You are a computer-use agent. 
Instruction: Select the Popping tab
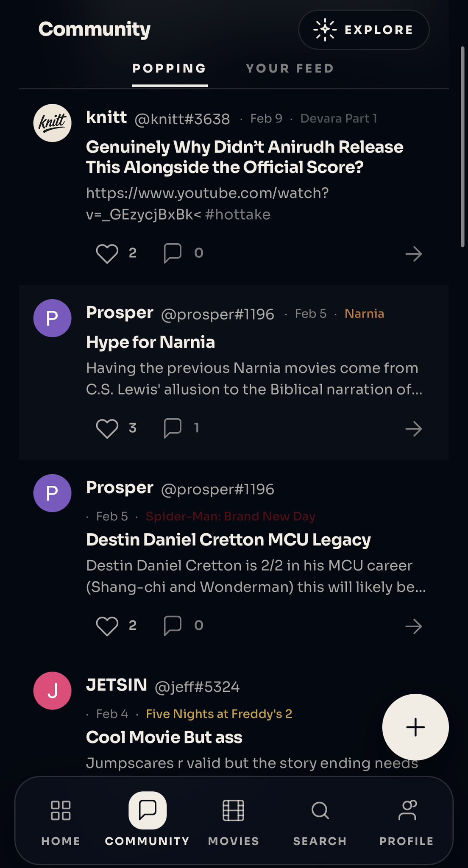point(170,69)
